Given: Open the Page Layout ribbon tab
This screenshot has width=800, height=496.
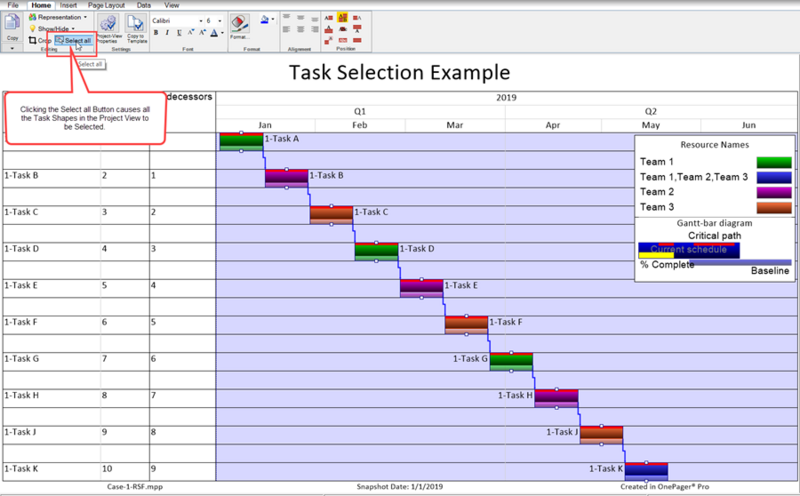Looking at the screenshot, I should pos(106,5).
